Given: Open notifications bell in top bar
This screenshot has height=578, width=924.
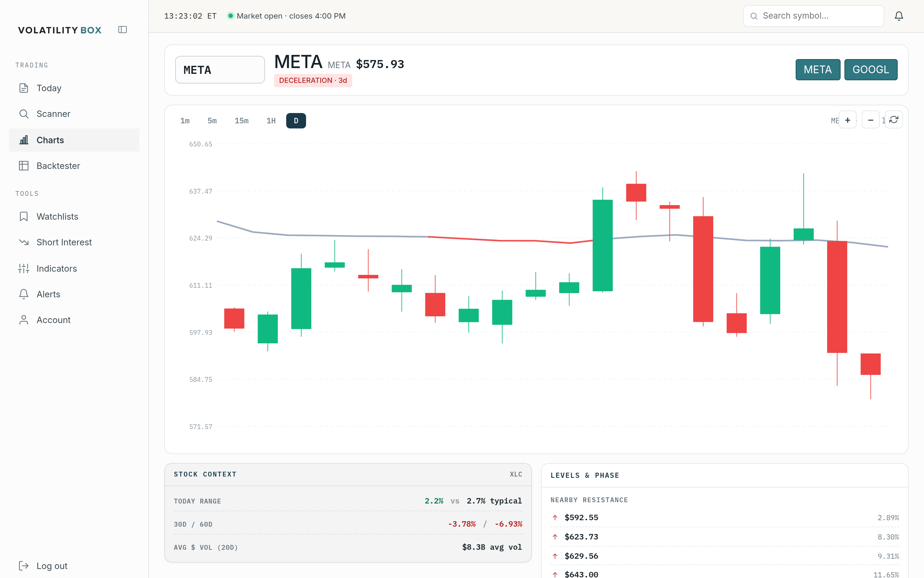Looking at the screenshot, I should [899, 16].
